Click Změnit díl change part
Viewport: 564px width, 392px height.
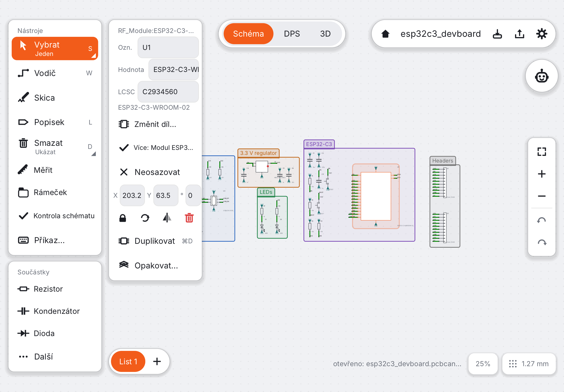click(x=155, y=124)
